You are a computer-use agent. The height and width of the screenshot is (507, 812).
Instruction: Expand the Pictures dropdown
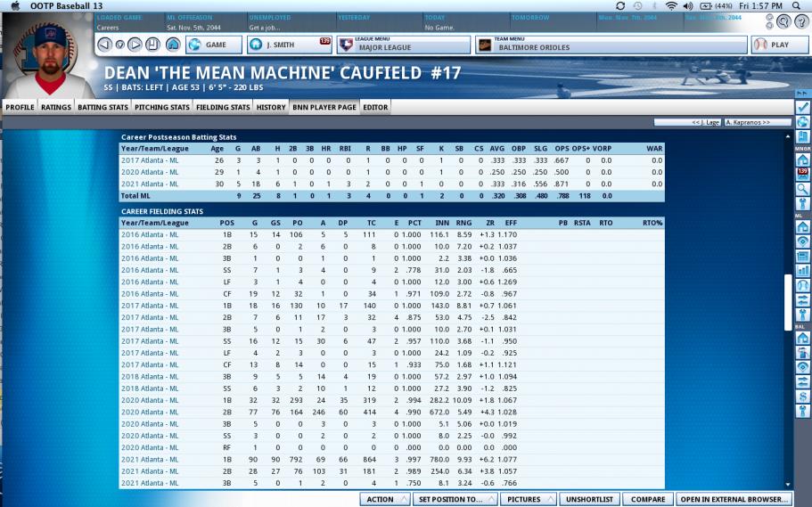point(528,499)
